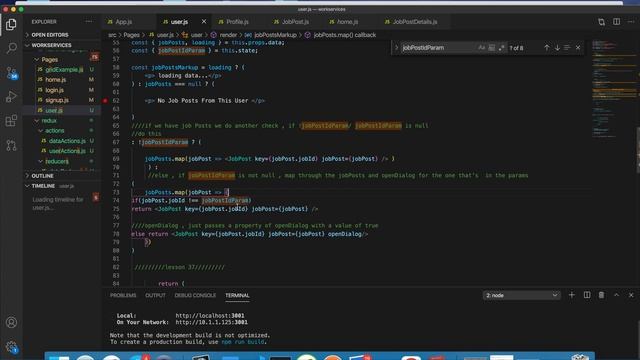Switch to the home.js tab
This screenshot has height=360, width=640.
pyautogui.click(x=347, y=22)
